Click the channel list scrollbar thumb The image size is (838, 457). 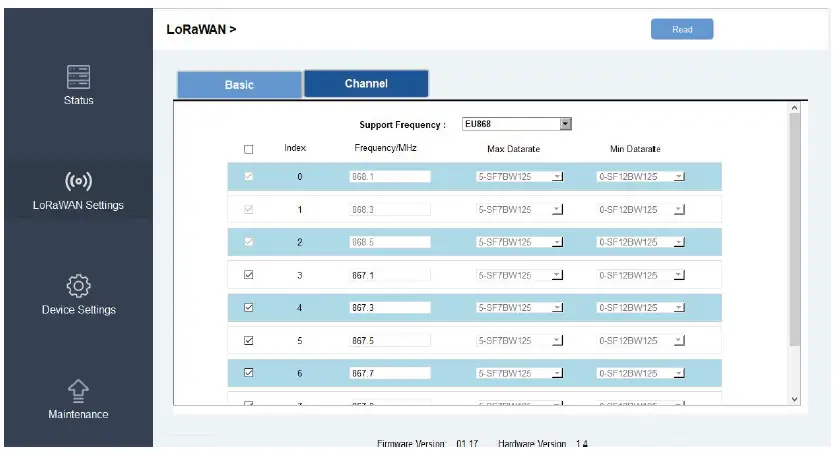coord(795,230)
